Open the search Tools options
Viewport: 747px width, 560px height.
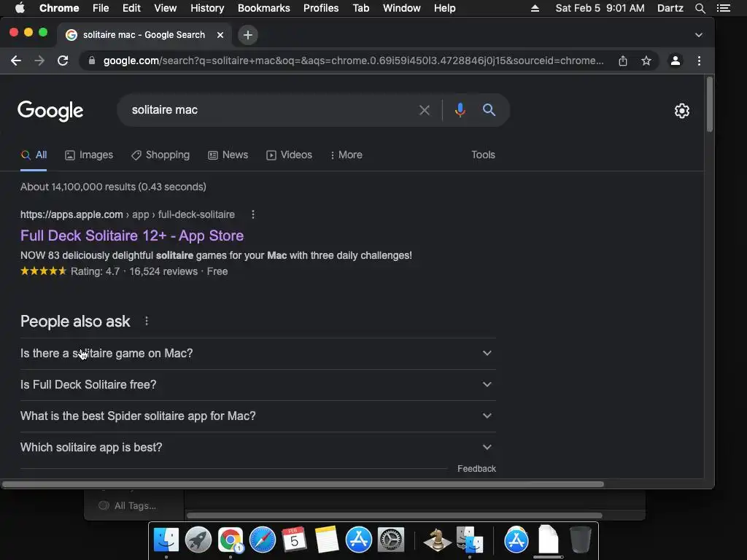pyautogui.click(x=483, y=155)
